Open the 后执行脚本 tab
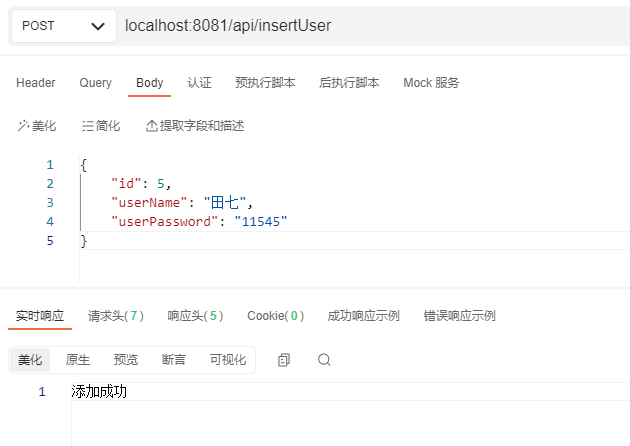This screenshot has width=630, height=446. [349, 83]
